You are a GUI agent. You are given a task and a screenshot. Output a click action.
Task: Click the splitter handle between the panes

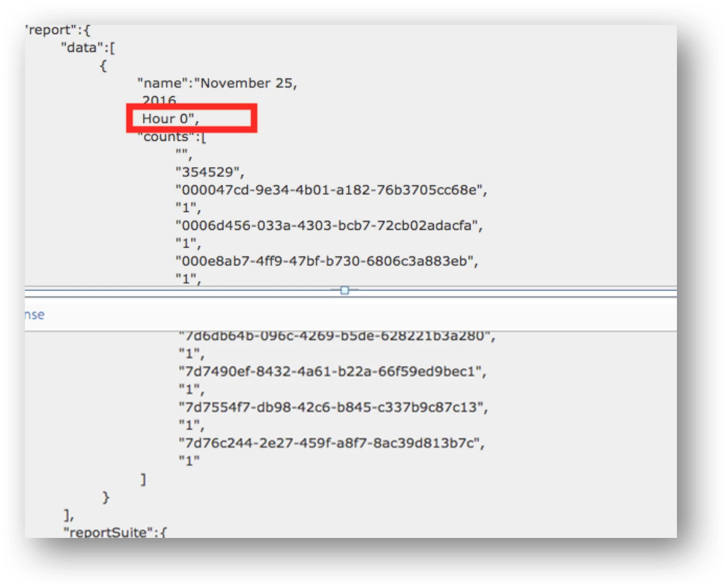pyautogui.click(x=344, y=291)
